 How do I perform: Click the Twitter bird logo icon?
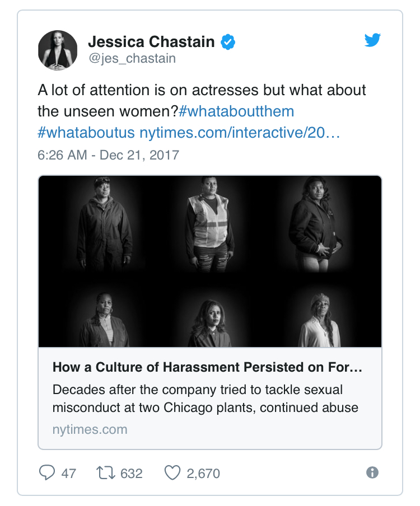coord(372,40)
